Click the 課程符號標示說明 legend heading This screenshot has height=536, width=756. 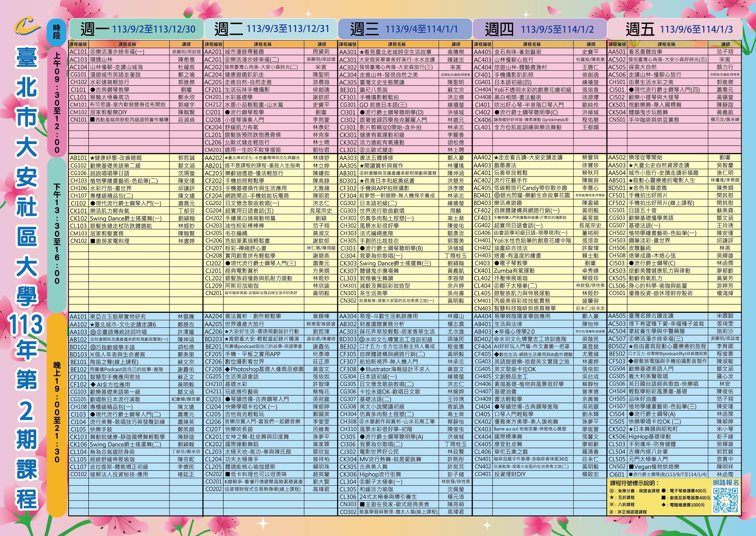635,483
